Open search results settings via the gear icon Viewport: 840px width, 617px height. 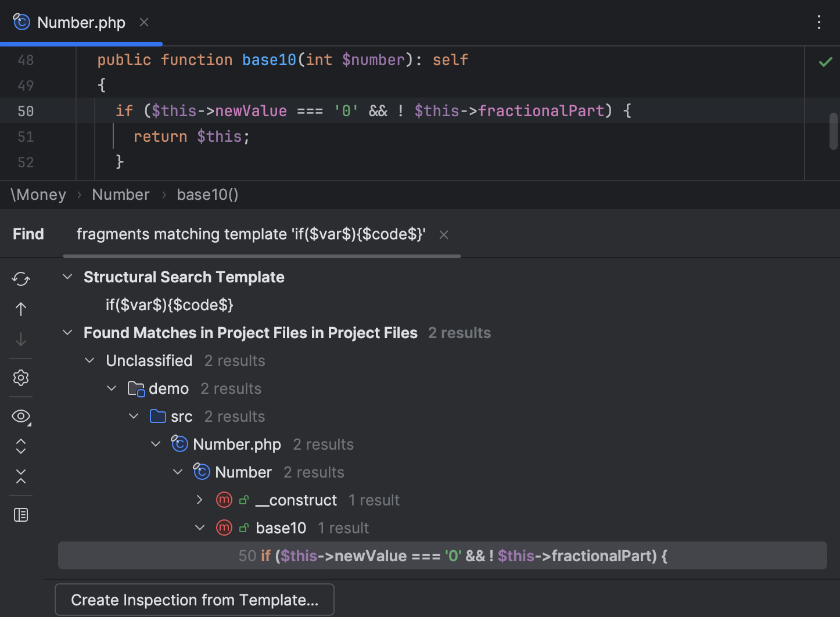coord(20,378)
